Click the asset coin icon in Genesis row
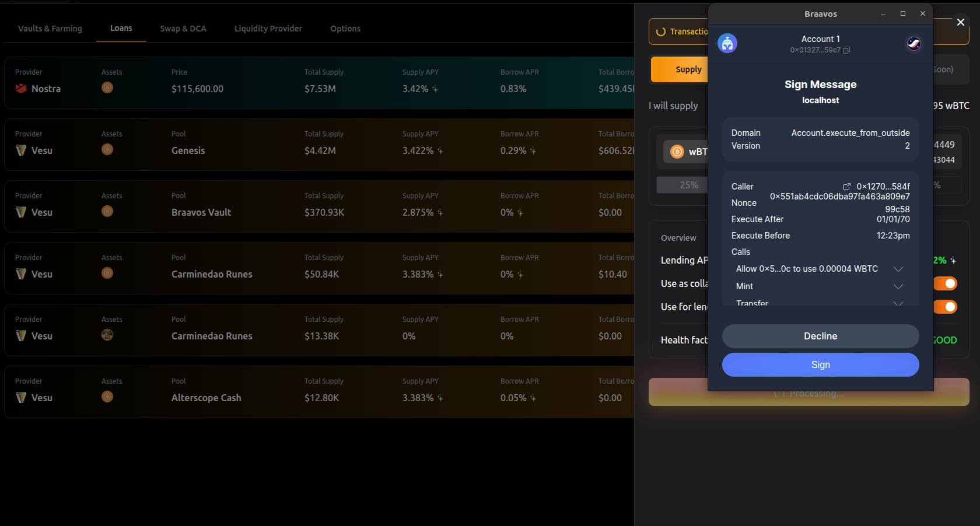The image size is (980, 526). click(x=107, y=149)
